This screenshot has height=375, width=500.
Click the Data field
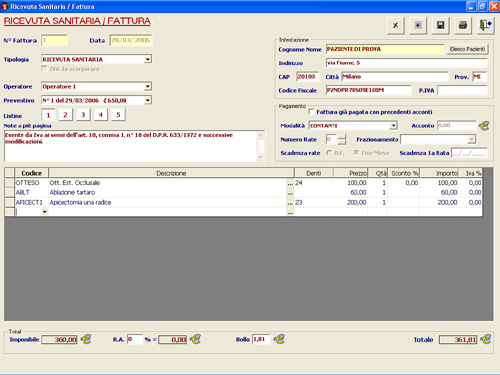pyautogui.click(x=131, y=40)
